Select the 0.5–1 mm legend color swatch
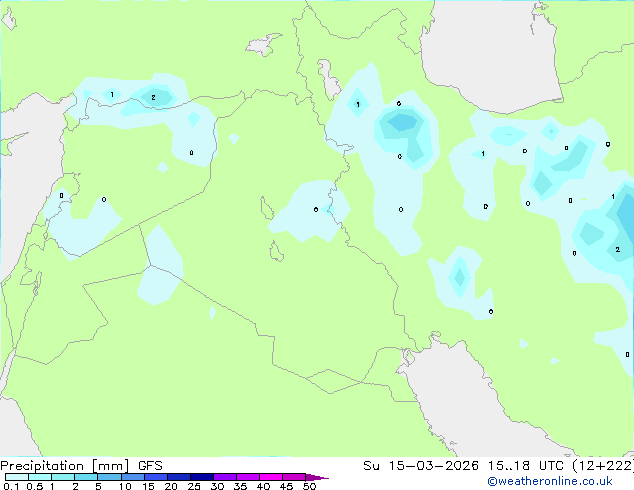 coord(40,477)
